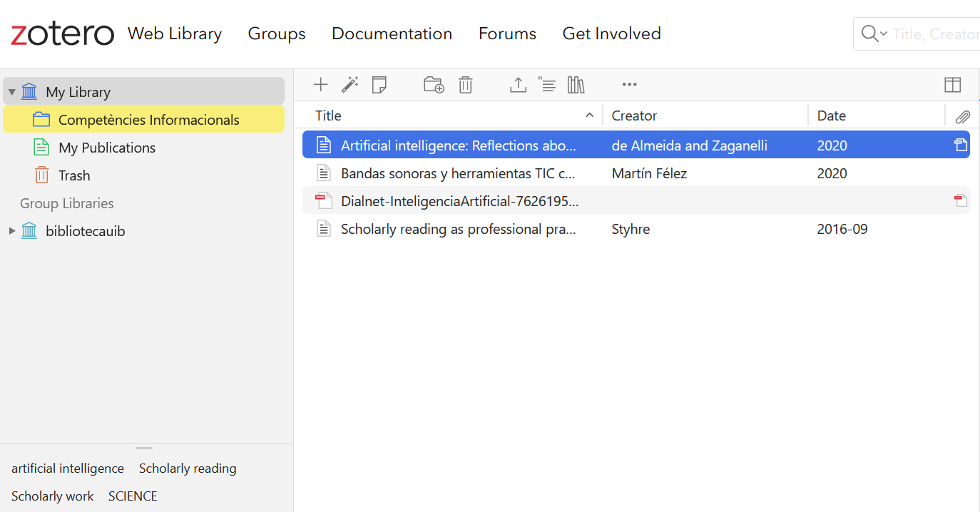Click the My Library building icon
The height and width of the screenshot is (512, 980).
29,91
